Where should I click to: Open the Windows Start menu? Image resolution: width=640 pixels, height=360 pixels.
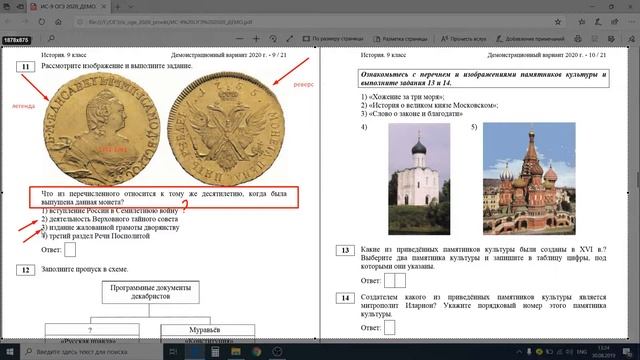(x=9, y=351)
